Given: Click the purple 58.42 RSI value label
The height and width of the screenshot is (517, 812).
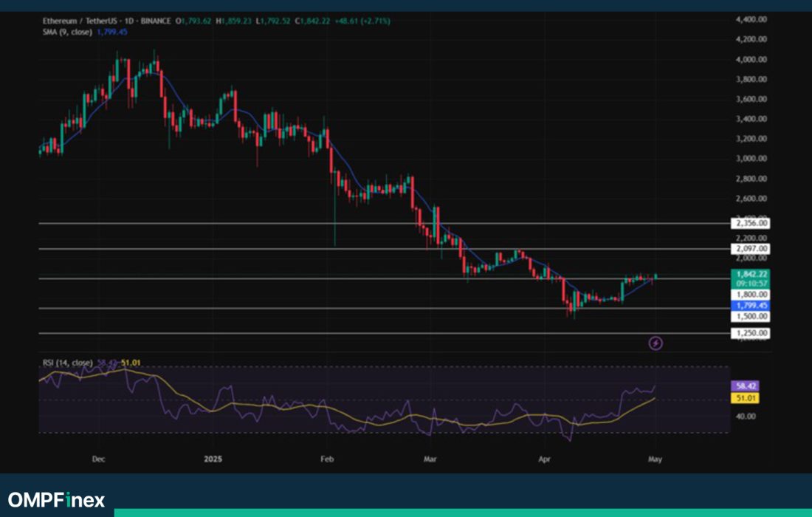Looking at the screenshot, I should pyautogui.click(x=744, y=386).
